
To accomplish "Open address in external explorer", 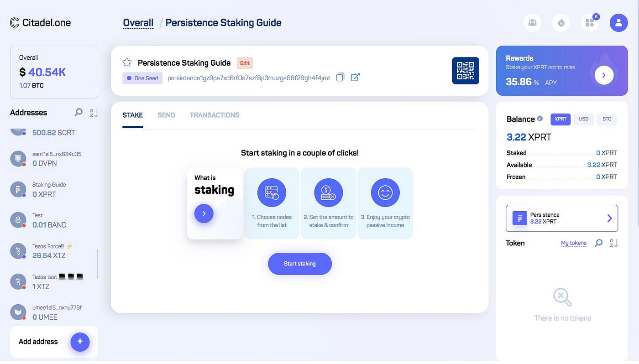I will pos(355,78).
